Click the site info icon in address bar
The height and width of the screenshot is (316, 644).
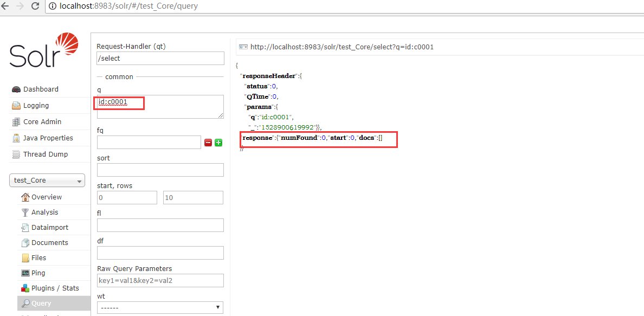53,6
